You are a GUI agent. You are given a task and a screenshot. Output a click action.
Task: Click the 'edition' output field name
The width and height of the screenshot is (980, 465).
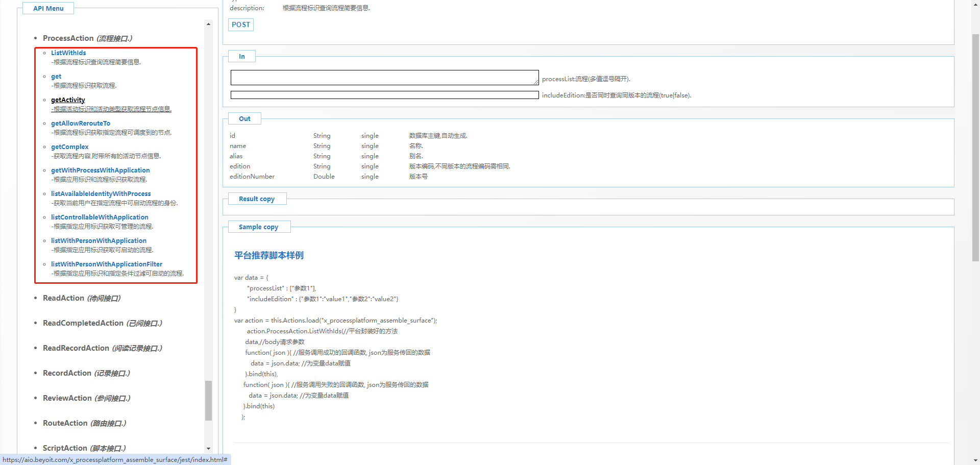tap(240, 166)
